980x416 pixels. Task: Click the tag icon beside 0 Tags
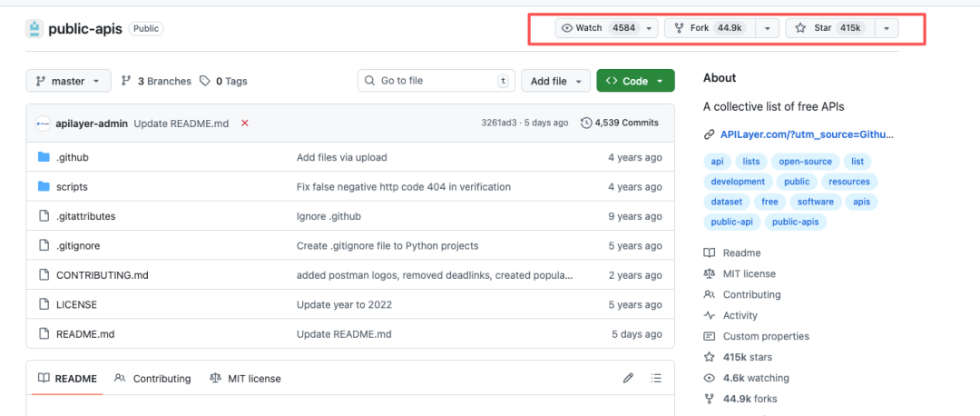205,82
